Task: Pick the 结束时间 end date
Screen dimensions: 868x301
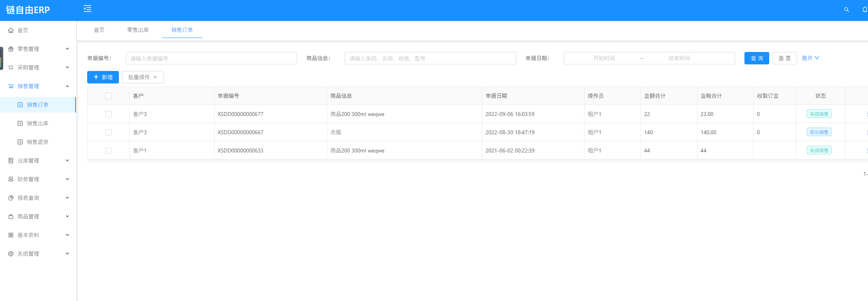Action: pyautogui.click(x=679, y=58)
